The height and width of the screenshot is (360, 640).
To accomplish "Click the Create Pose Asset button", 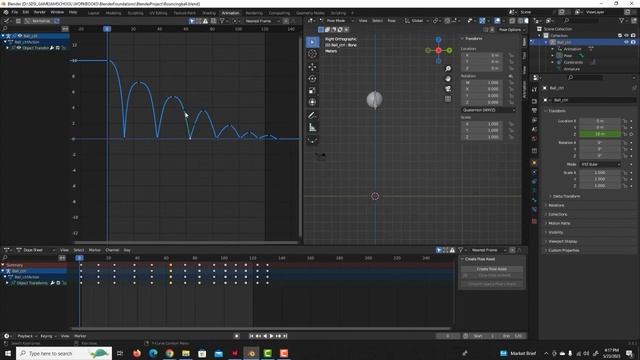I will click(492, 269).
